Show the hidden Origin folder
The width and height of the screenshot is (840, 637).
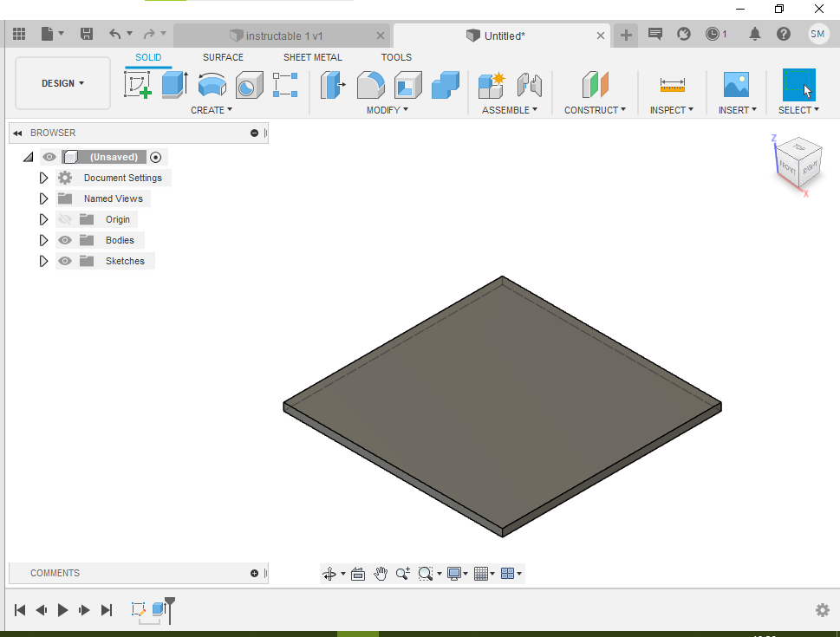[65, 219]
